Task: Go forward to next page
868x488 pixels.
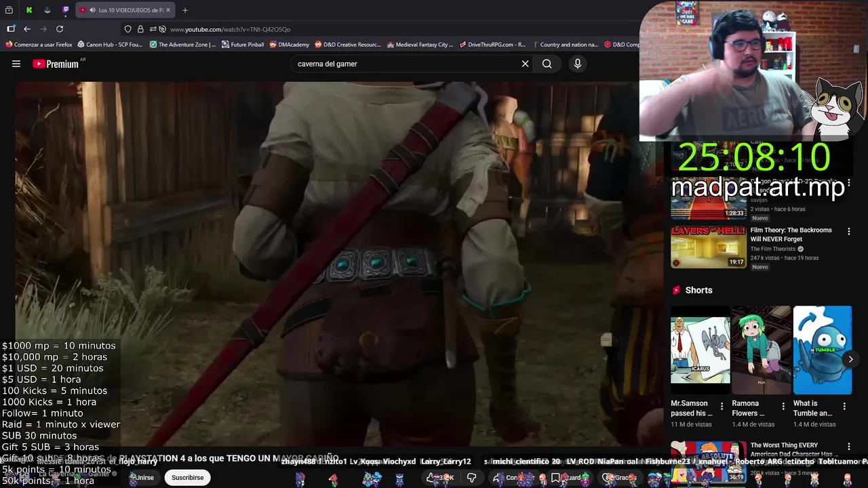Action: pyautogui.click(x=43, y=29)
